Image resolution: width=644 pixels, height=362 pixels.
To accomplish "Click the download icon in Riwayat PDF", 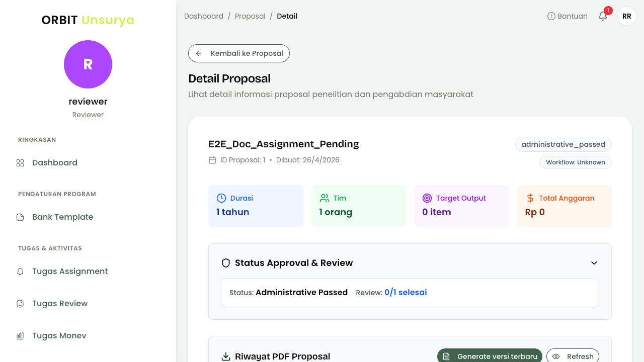I will 226,356.
